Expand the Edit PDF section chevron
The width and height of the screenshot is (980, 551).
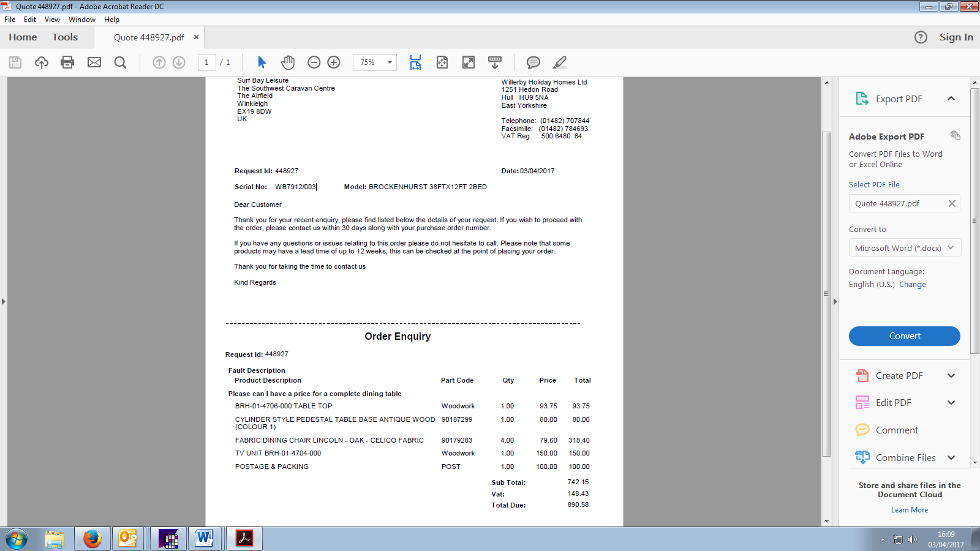[951, 403]
